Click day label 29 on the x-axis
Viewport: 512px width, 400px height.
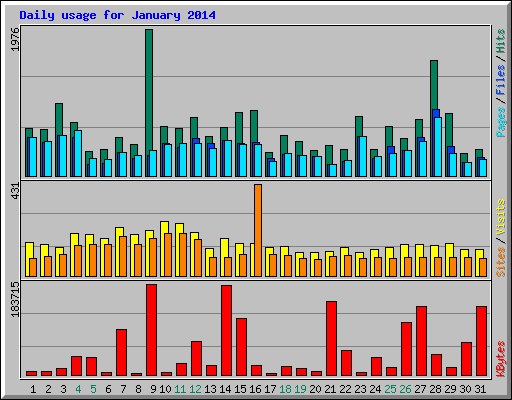[450, 389]
